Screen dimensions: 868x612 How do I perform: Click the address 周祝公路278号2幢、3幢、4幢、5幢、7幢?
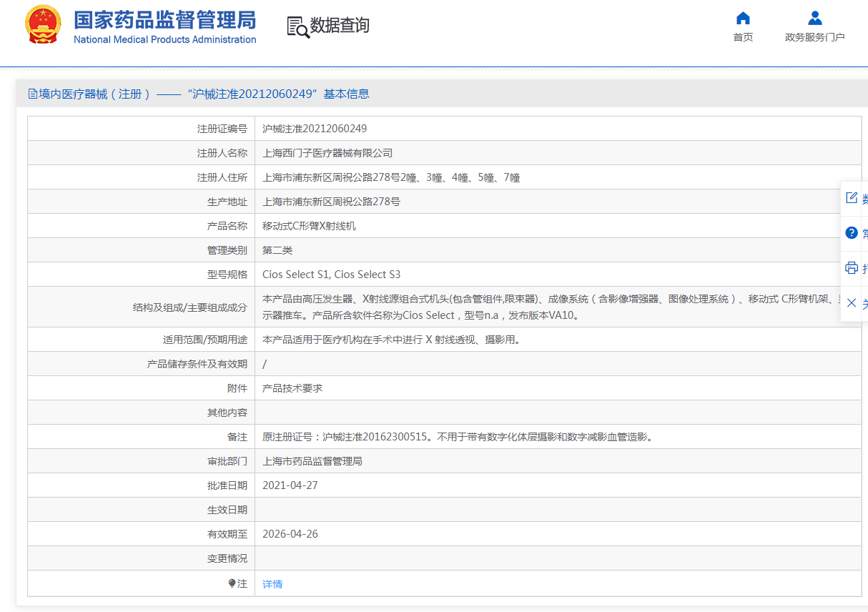point(391,177)
